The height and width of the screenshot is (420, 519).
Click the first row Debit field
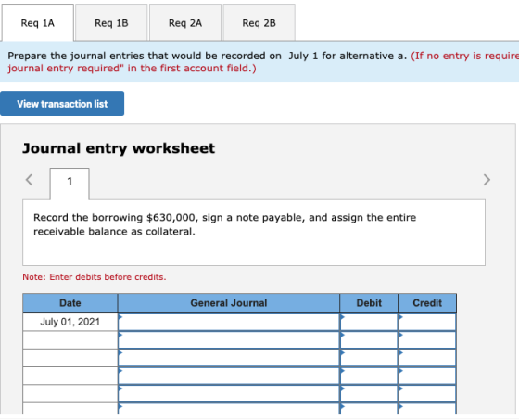point(369,322)
